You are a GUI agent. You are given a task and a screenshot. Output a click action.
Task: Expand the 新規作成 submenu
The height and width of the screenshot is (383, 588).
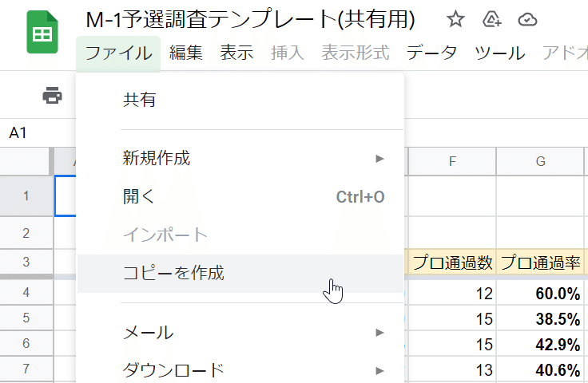point(240,158)
